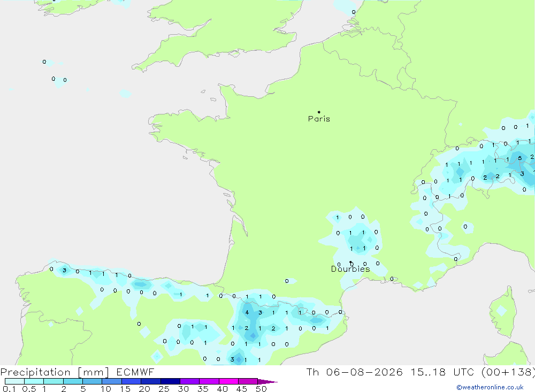Click the forecast date 'Th 06-08-2026'
The image size is (535, 392).
click(x=354, y=372)
